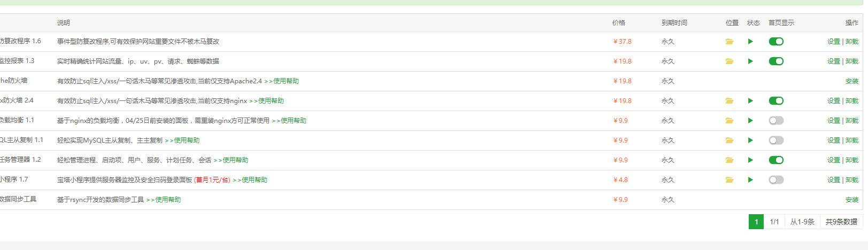
Task: Open folder icon in the nginx防火墙 2.4 row
Action: 729,101
